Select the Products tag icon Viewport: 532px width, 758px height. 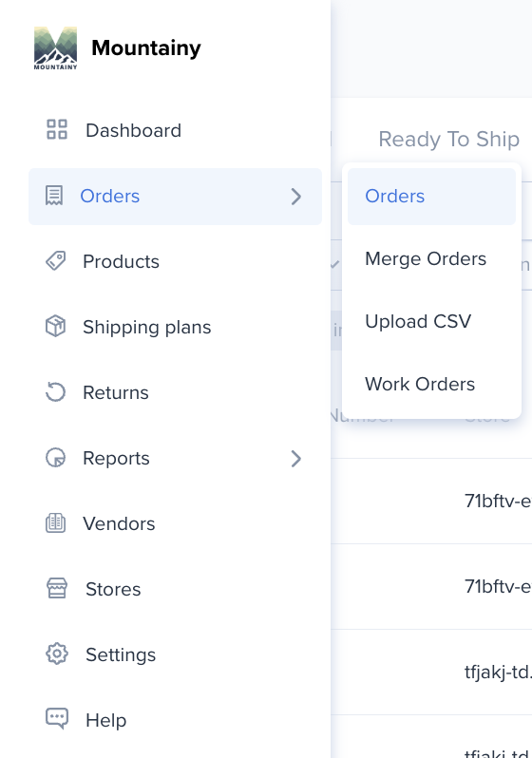coord(56,261)
